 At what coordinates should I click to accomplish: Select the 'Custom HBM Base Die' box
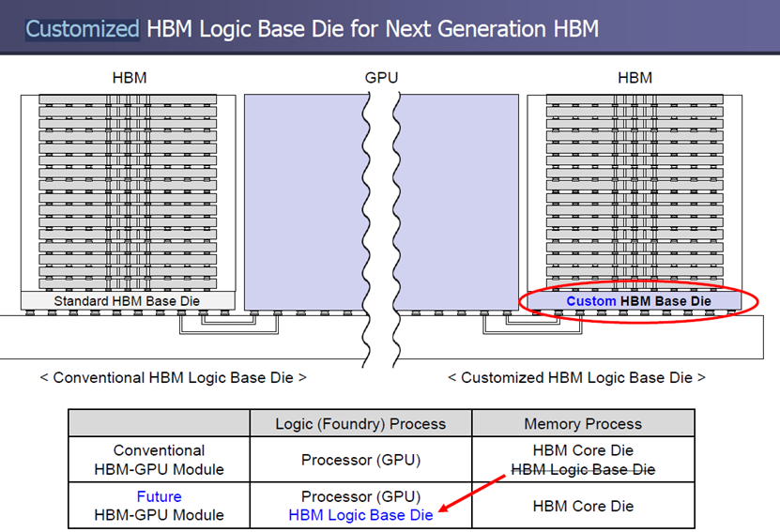coord(635,301)
